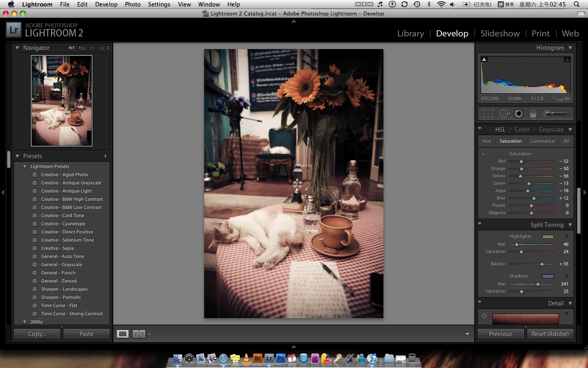
Task: Open the Develop menu in menu bar
Action: coord(106,4)
